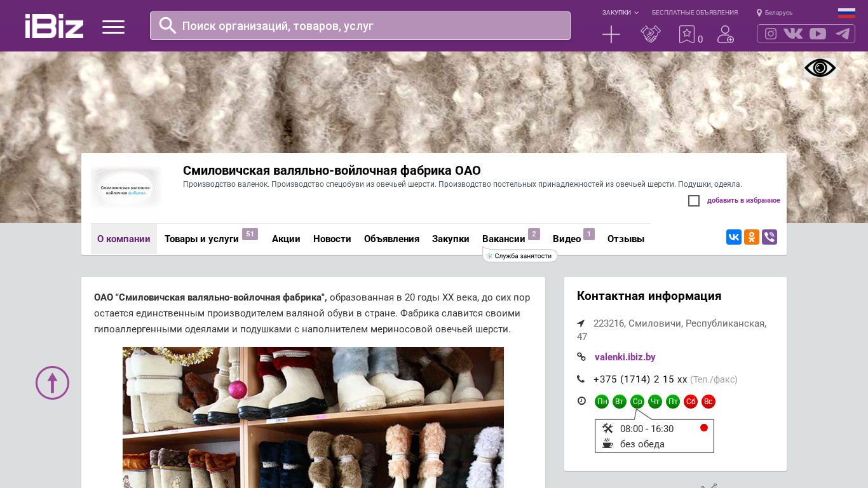Click добавить в избранное link
This screenshot has height=488, width=868.
coord(743,201)
